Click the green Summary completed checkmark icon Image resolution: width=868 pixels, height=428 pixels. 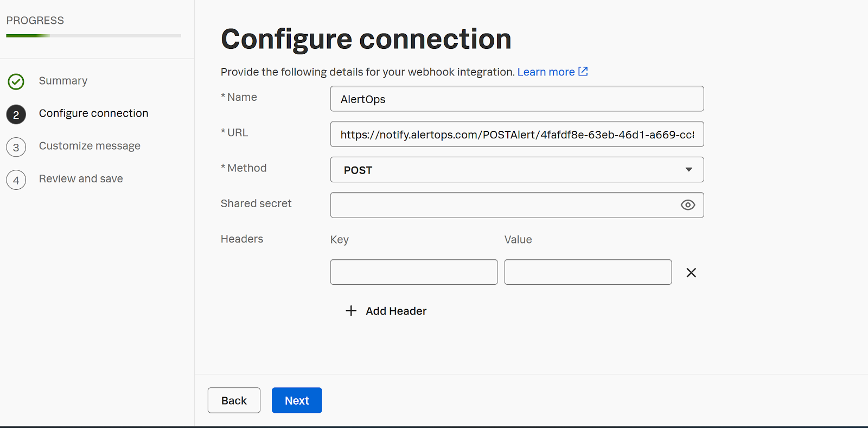tap(16, 82)
